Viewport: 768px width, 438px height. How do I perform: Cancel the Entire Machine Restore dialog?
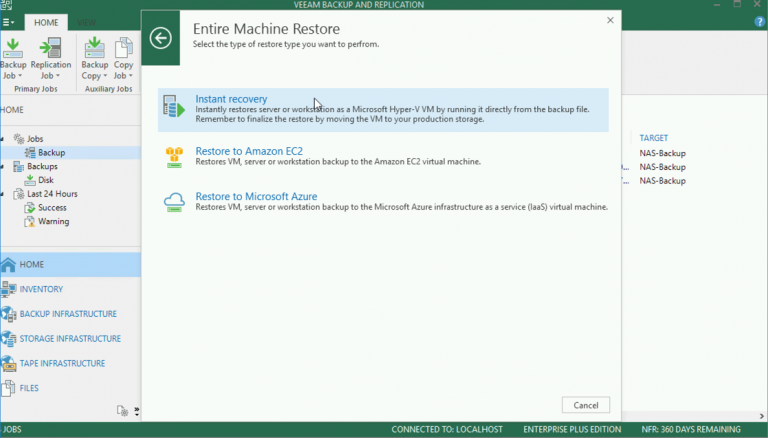pyautogui.click(x=586, y=405)
